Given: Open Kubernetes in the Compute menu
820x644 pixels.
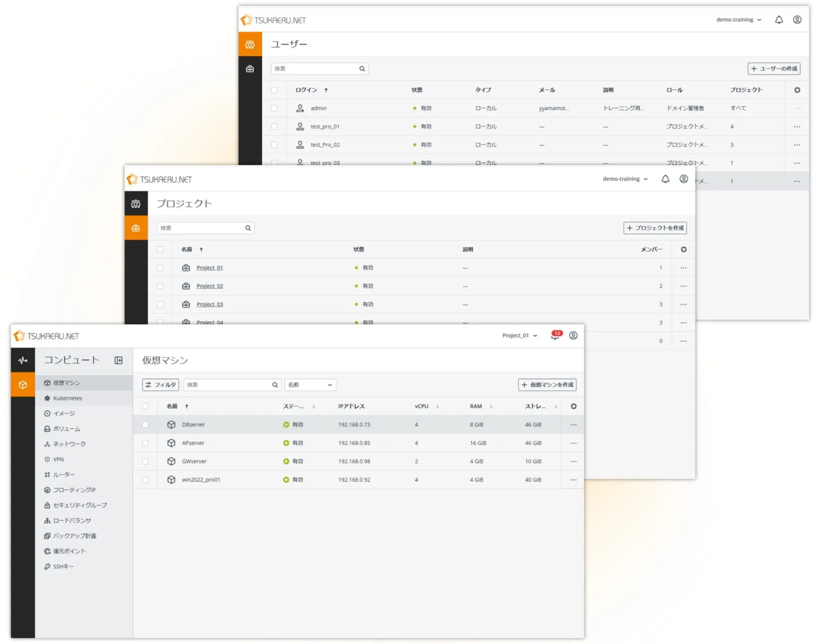Looking at the screenshot, I should pos(67,398).
